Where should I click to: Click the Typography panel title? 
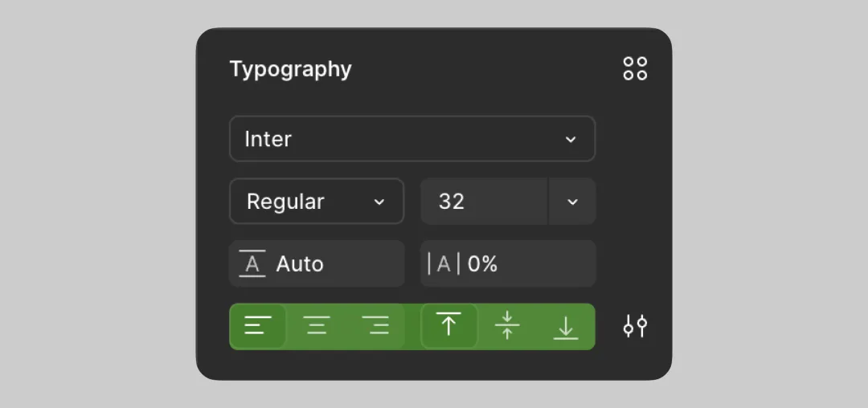click(290, 69)
